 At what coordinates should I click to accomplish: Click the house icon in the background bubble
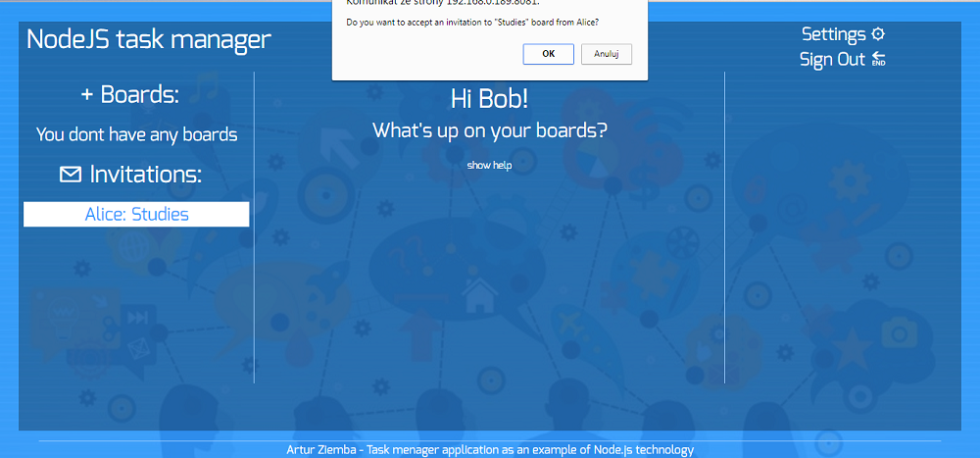point(479,291)
